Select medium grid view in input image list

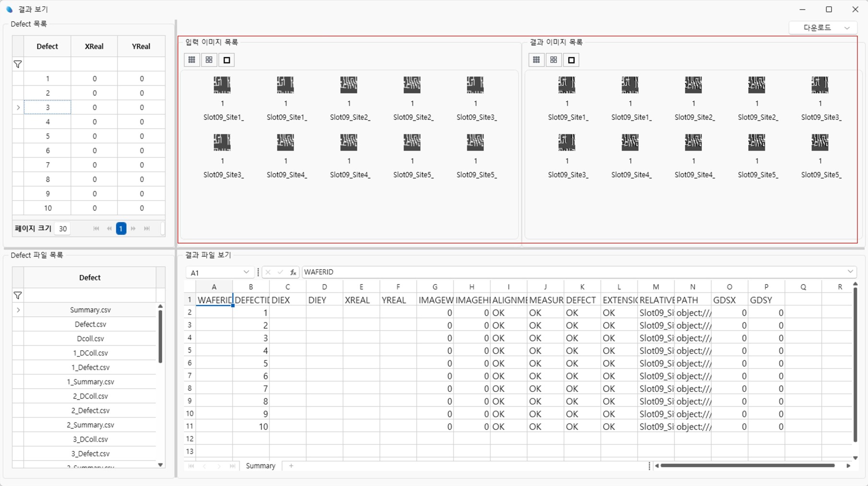(209, 60)
